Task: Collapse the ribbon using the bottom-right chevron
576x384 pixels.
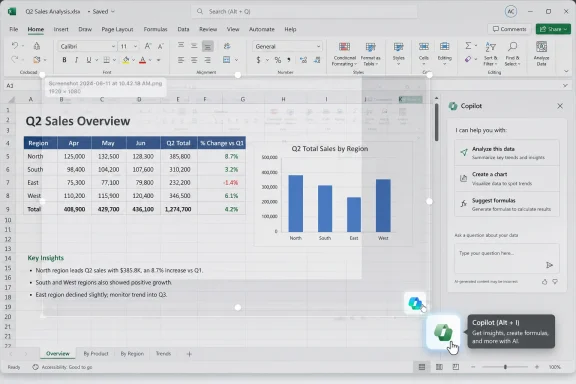Action: point(566,71)
